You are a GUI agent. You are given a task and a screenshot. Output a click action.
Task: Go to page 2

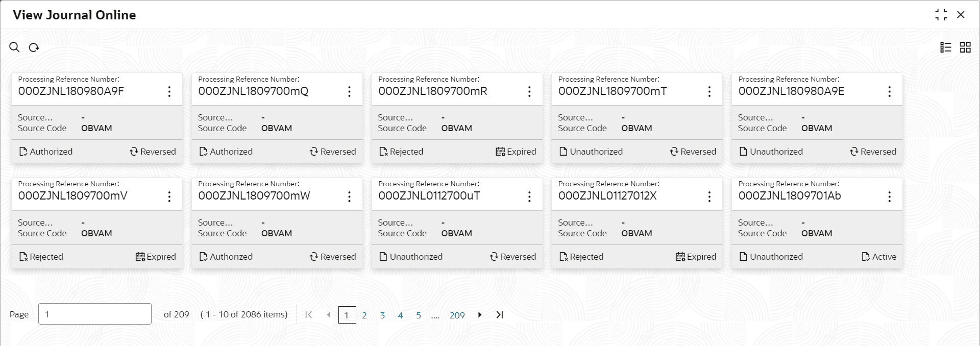point(364,315)
